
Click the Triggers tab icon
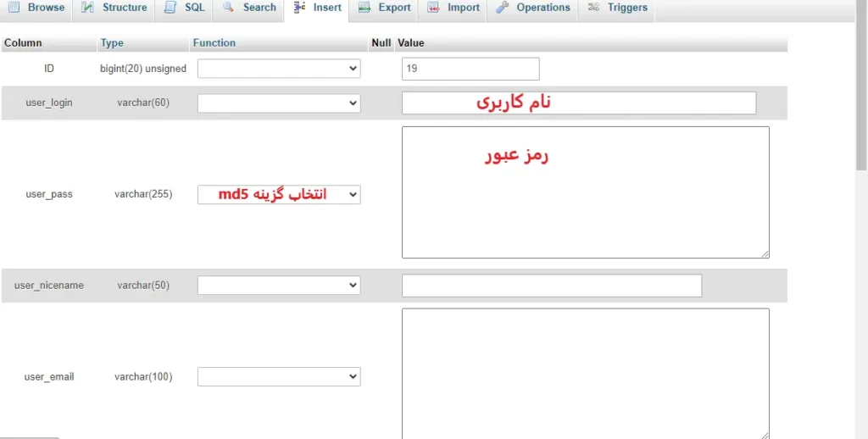(x=593, y=7)
